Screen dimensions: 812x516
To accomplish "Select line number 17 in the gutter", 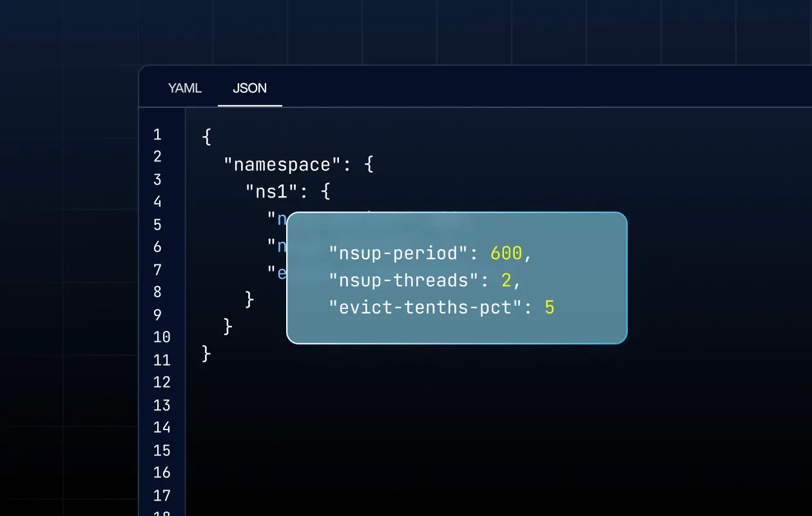I will coord(162,495).
